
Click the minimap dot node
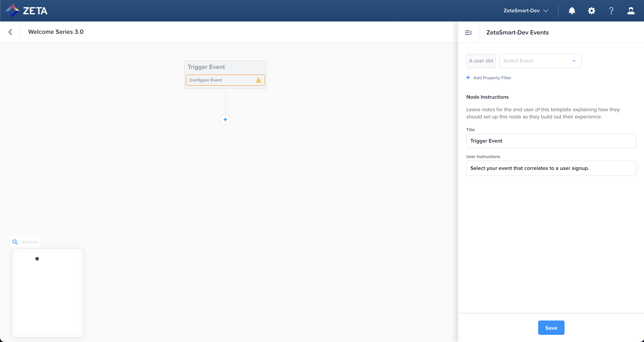[37, 259]
